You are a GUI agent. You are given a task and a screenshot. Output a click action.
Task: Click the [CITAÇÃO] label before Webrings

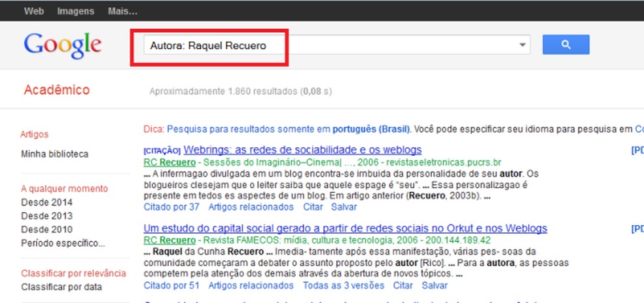[162, 151]
